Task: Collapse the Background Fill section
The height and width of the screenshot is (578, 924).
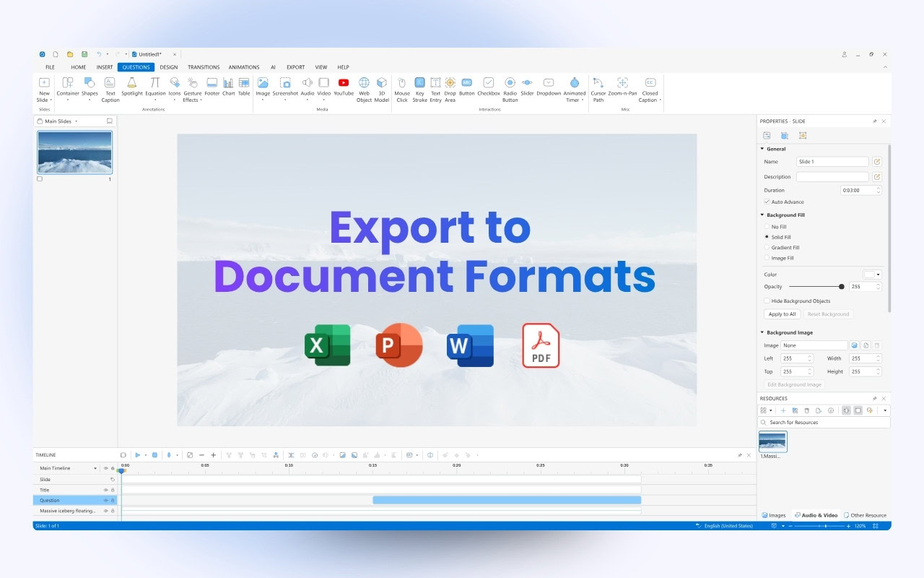Action: click(x=762, y=215)
